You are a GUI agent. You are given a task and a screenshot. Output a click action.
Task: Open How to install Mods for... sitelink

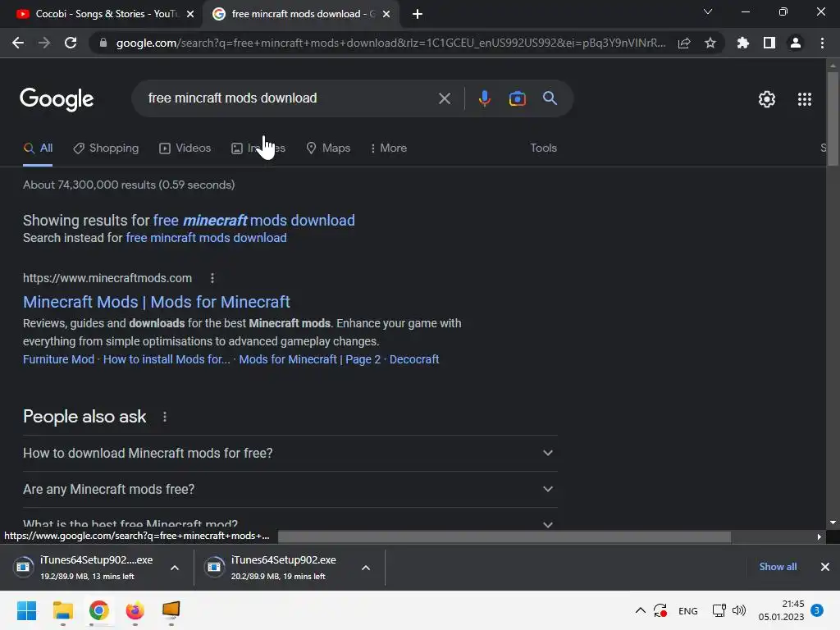167,359
